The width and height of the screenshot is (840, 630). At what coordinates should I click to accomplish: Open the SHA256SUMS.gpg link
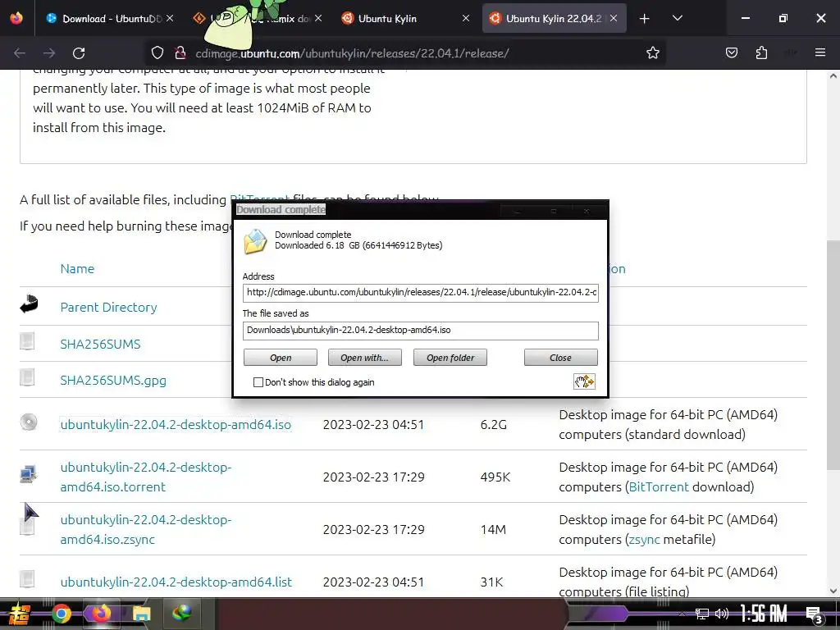click(113, 381)
